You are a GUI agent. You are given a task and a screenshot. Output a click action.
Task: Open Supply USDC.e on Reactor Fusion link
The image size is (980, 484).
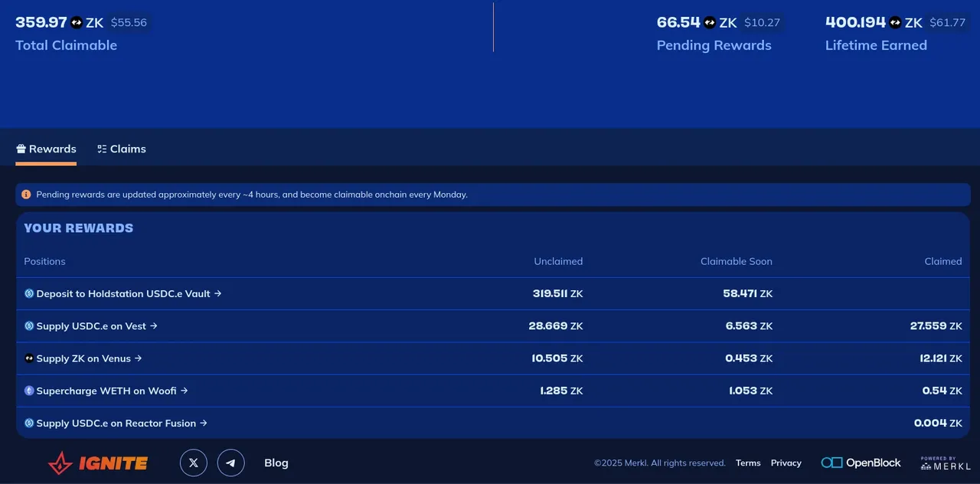tap(122, 423)
